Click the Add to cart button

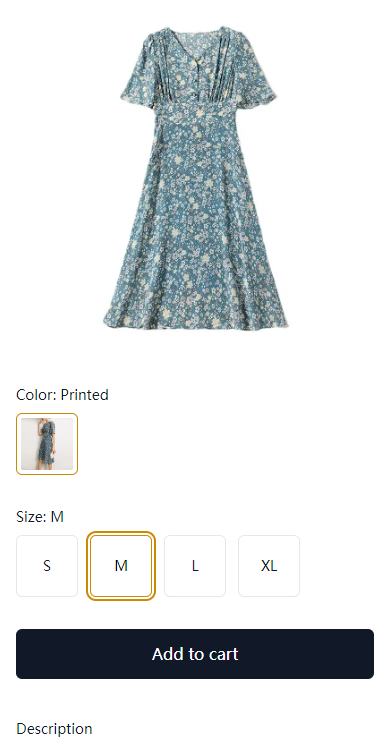[x=195, y=653]
